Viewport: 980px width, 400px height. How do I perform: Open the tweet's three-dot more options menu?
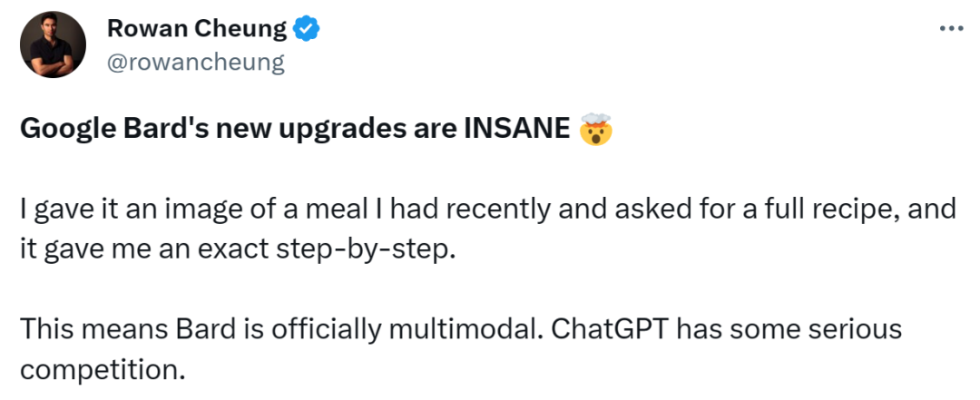tap(950, 29)
